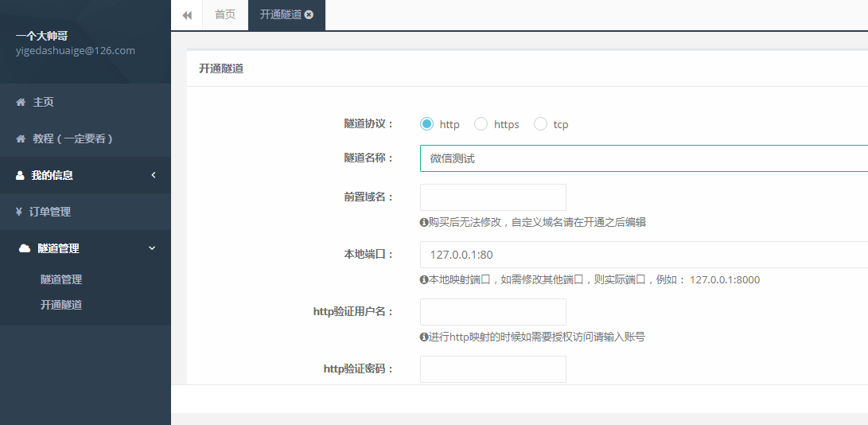Click the example text 127.0.0.1:8000
Viewport: 868px width, 425px height.
725,280
